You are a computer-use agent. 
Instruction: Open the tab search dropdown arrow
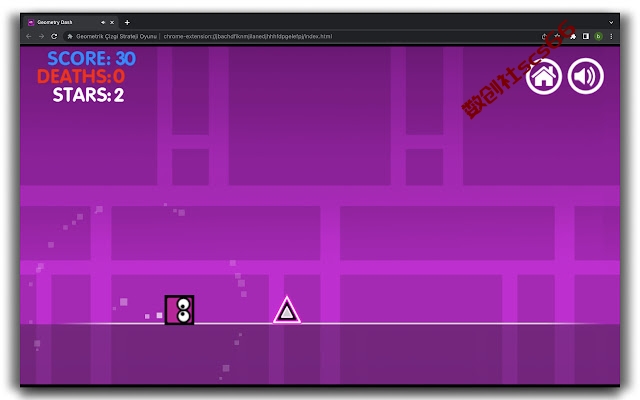(x=611, y=22)
